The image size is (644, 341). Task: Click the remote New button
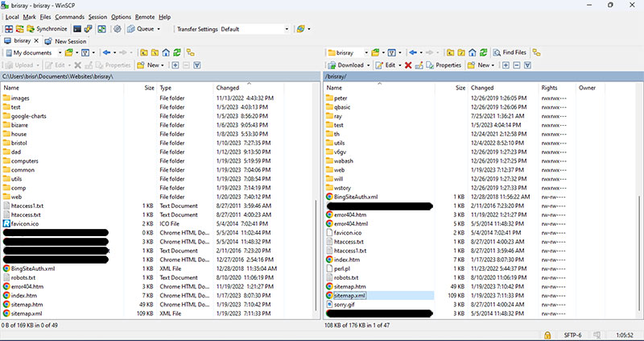[479, 65]
